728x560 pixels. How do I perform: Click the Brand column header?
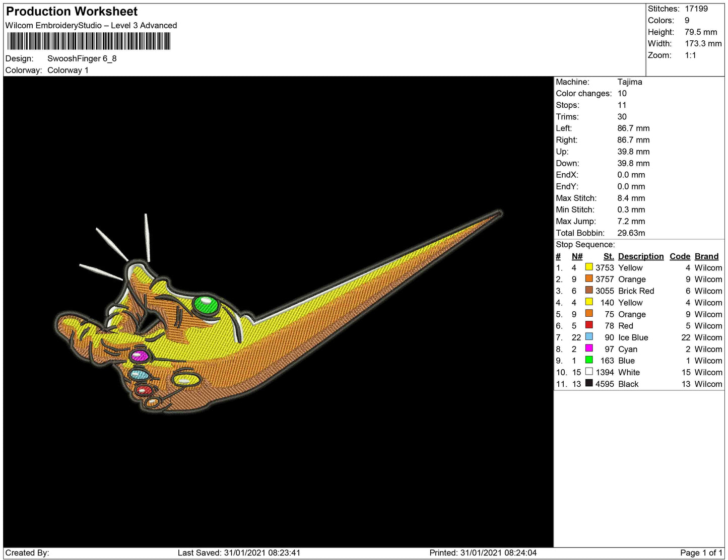(x=706, y=256)
